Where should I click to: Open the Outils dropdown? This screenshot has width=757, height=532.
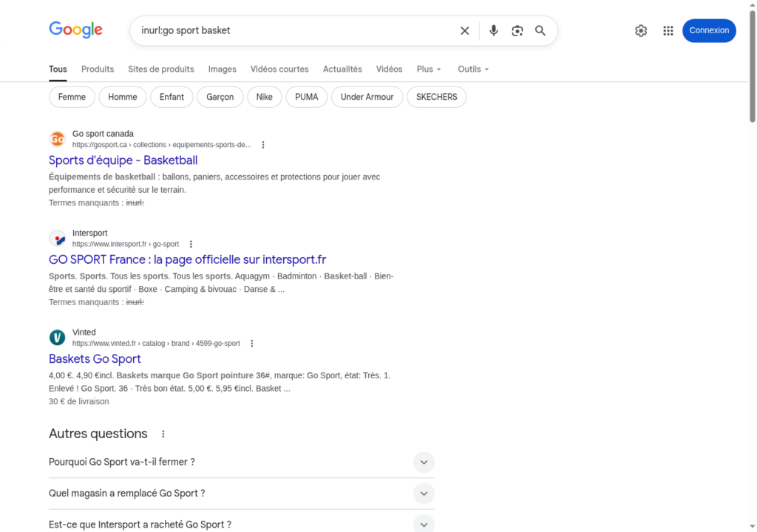[x=473, y=69]
